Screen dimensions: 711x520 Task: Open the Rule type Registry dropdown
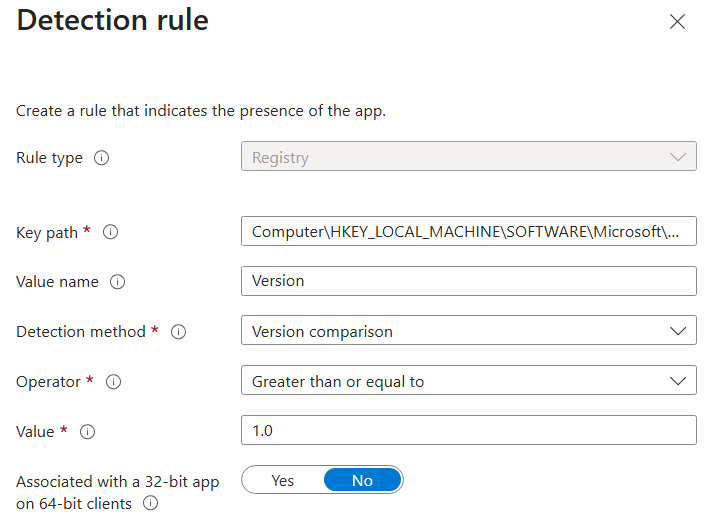[468, 158]
